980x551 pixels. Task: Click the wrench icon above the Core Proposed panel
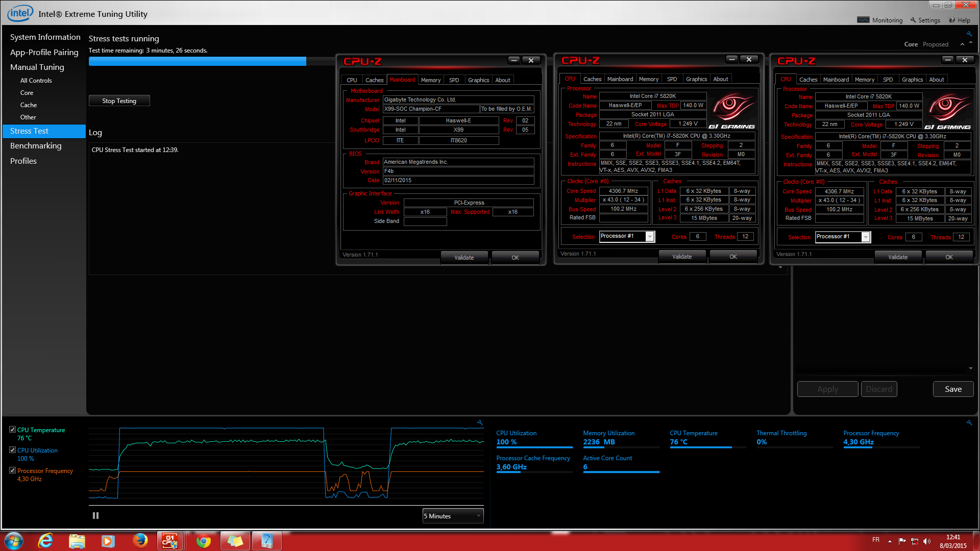pos(969,34)
